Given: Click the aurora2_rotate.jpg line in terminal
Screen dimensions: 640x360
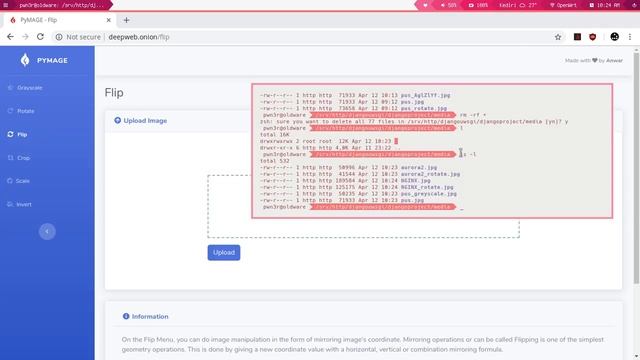Looking at the screenshot, I should click(x=360, y=174).
